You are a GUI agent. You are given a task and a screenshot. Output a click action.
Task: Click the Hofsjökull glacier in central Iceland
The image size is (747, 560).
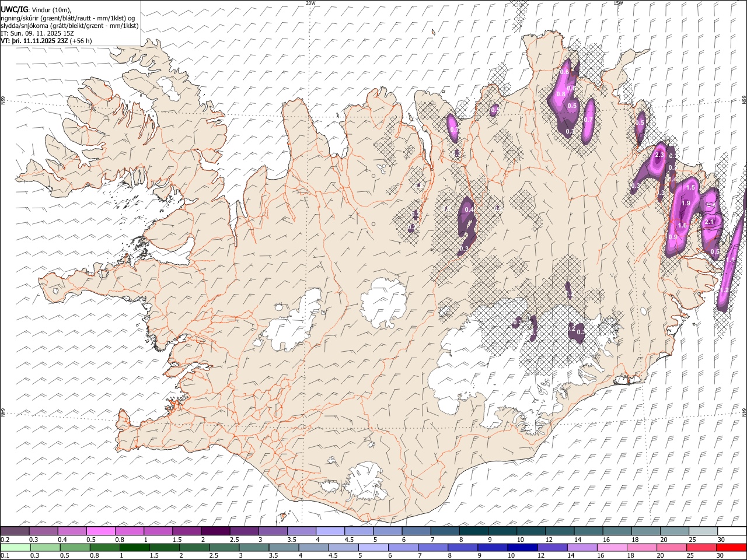pos(383,303)
